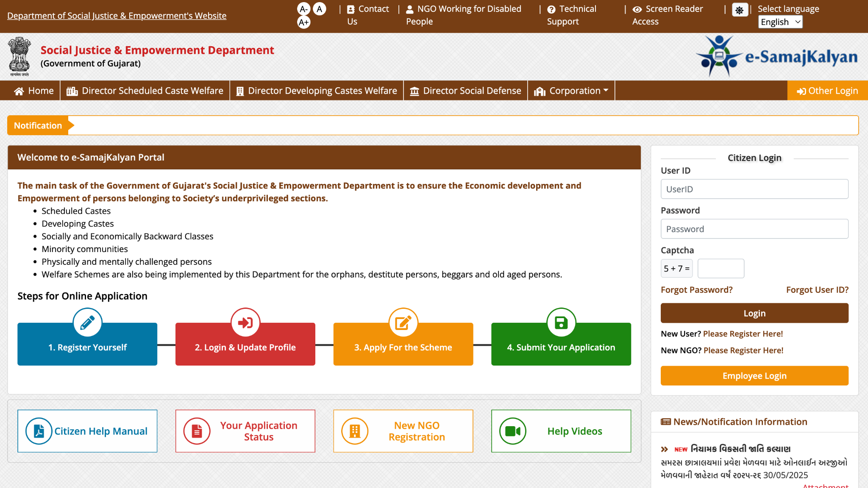Click the Register Yourself pencil icon

[x=87, y=322]
